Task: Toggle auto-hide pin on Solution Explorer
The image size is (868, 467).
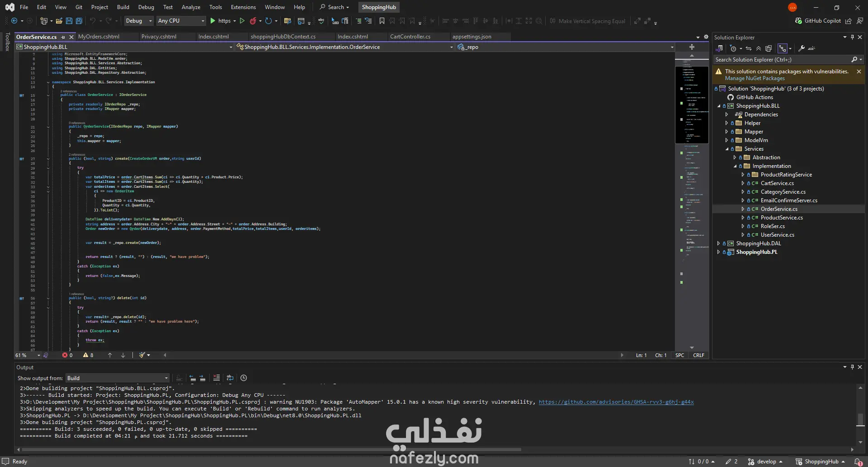Action: coord(852,38)
